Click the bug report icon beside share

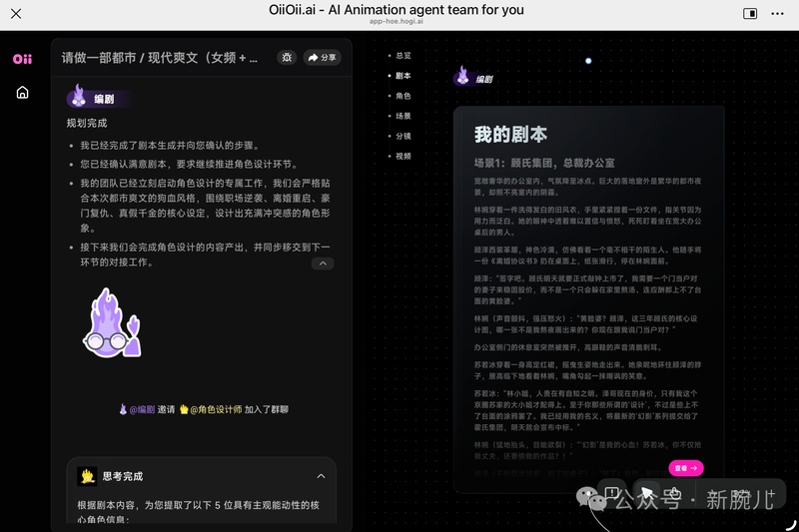point(287,58)
